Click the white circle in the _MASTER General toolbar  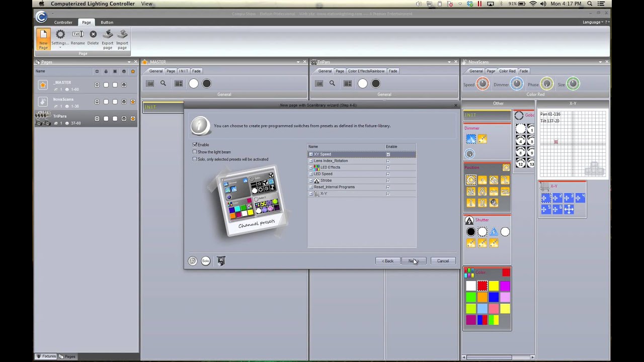194,83
